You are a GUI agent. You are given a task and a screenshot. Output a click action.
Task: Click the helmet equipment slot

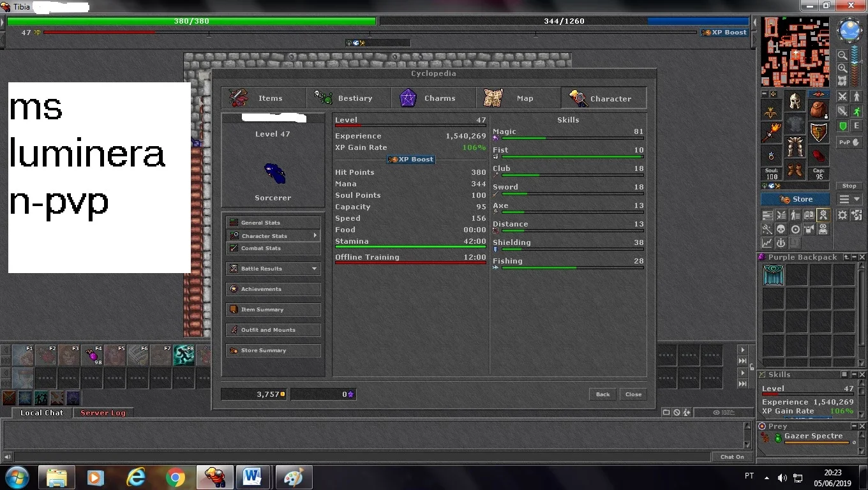(x=795, y=101)
